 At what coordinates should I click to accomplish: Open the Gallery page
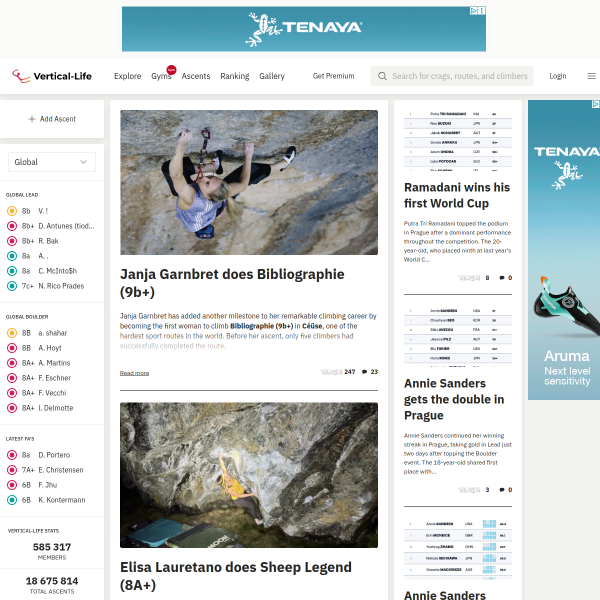[x=272, y=76]
